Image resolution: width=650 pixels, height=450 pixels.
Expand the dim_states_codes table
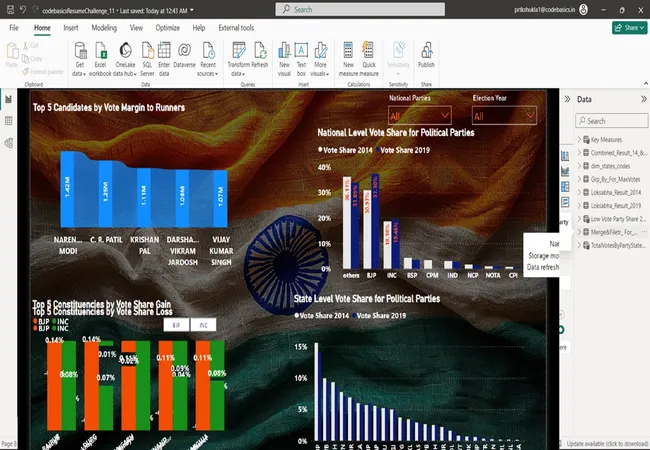[579, 166]
